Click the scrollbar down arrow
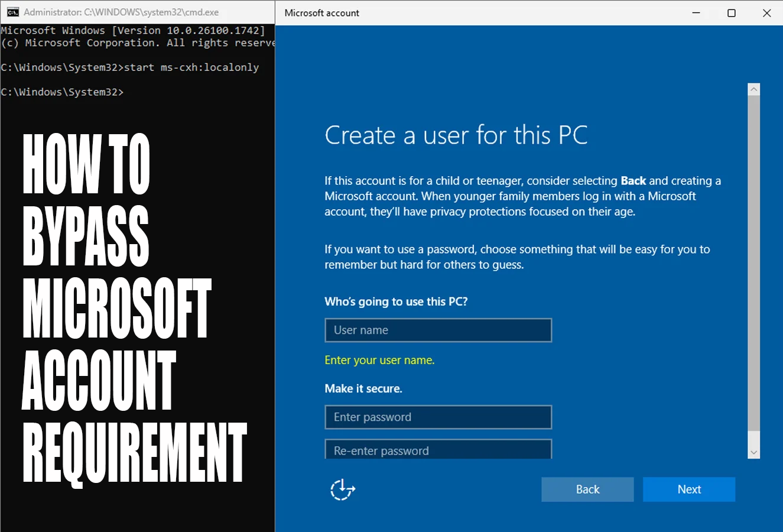 [x=754, y=452]
